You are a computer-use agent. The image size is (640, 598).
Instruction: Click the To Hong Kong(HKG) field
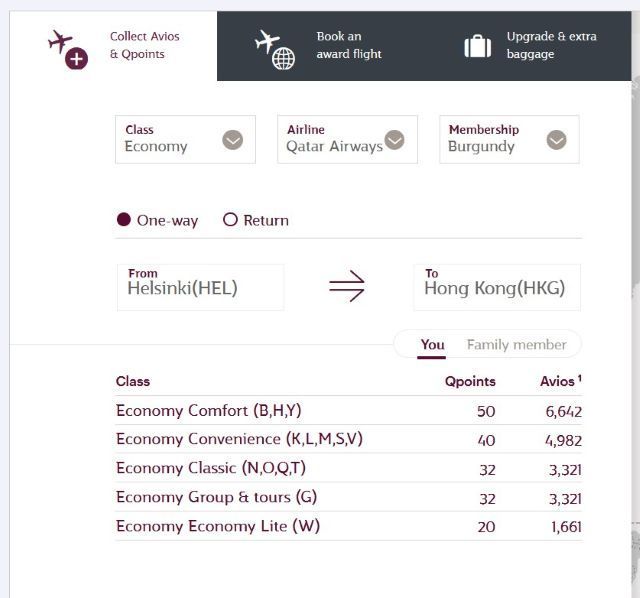tap(496, 287)
